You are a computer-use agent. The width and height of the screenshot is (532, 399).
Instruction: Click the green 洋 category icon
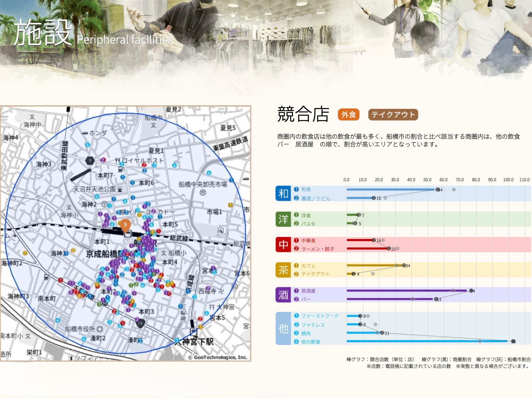pos(283,219)
